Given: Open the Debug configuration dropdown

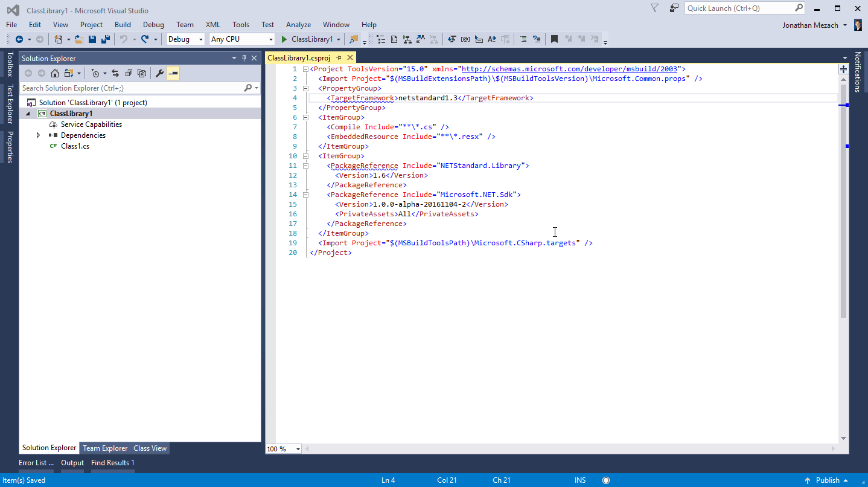Looking at the screenshot, I should tap(186, 39).
